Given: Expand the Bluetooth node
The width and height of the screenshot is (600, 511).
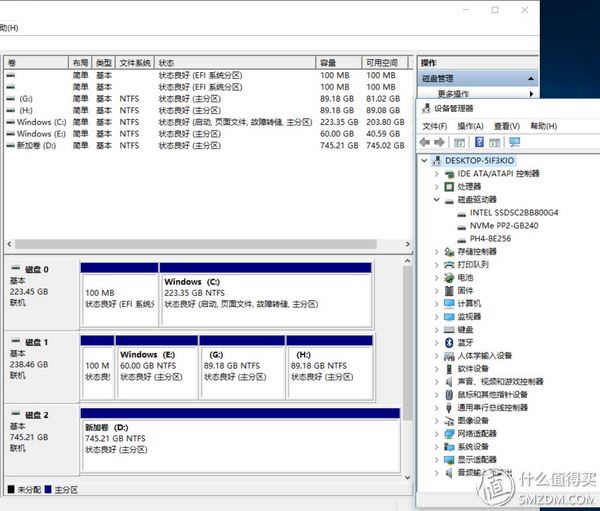Looking at the screenshot, I should 436,343.
